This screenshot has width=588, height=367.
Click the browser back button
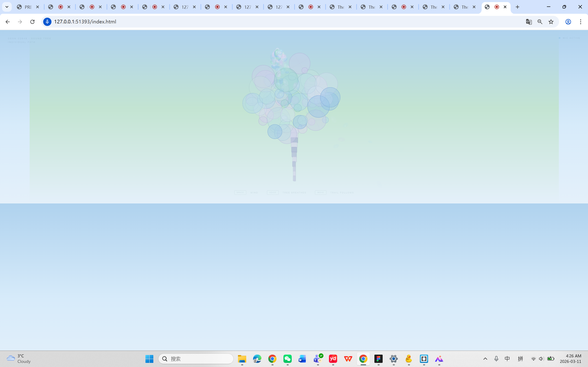tap(8, 22)
